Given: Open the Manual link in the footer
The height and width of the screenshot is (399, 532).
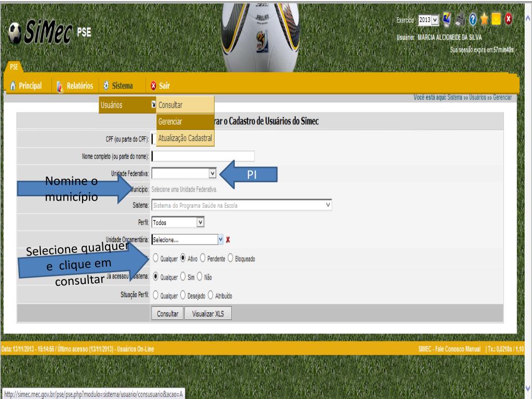Looking at the screenshot, I should pyautogui.click(x=474, y=349).
